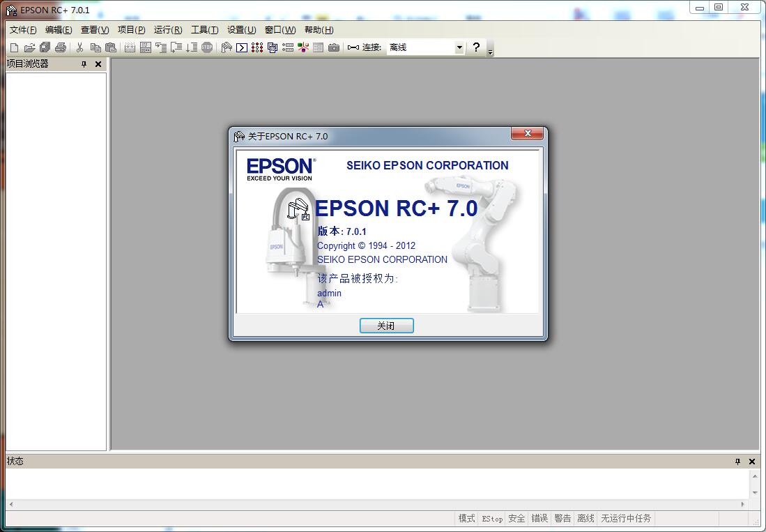Click the Paste clipboard icon

click(111, 47)
